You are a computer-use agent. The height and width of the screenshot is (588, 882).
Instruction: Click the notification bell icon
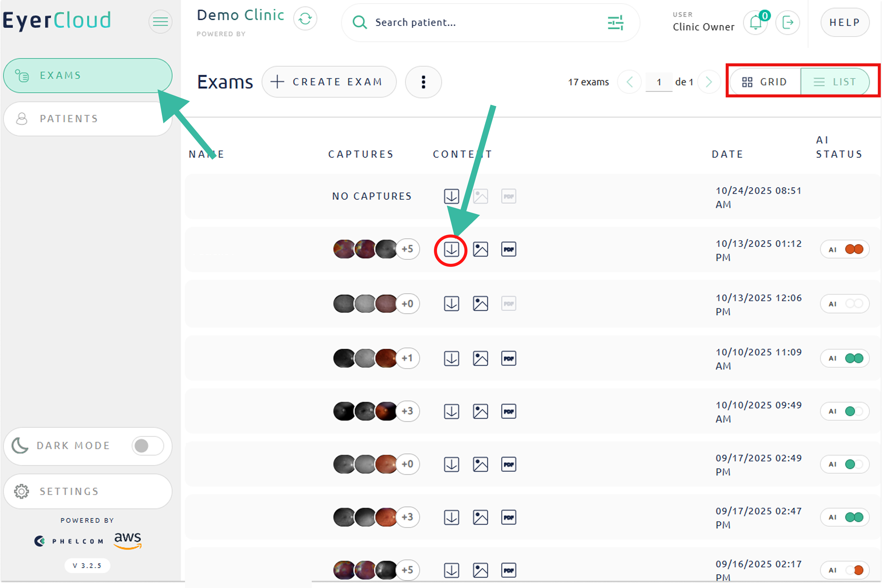pos(756,23)
